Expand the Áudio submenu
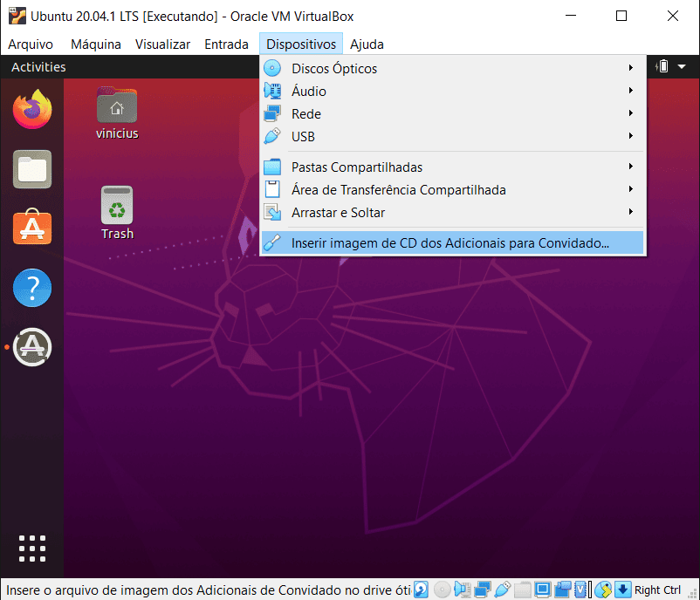This screenshot has height=600, width=700. tap(453, 91)
